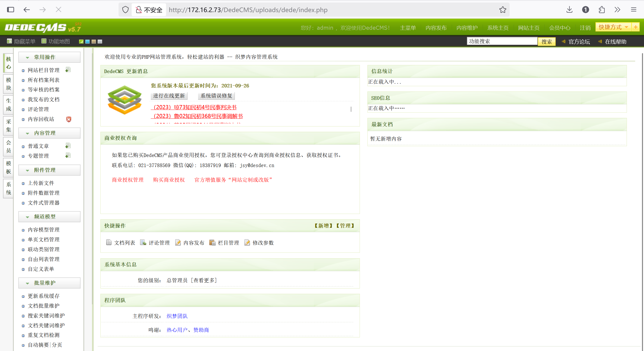Click the speaker icon before 官方论坛

[x=564, y=41]
